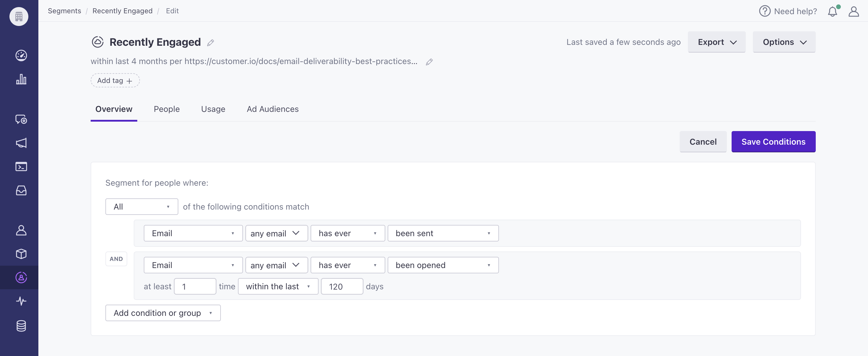This screenshot has width=868, height=356.
Task: Open the notifications bell icon
Action: point(833,12)
